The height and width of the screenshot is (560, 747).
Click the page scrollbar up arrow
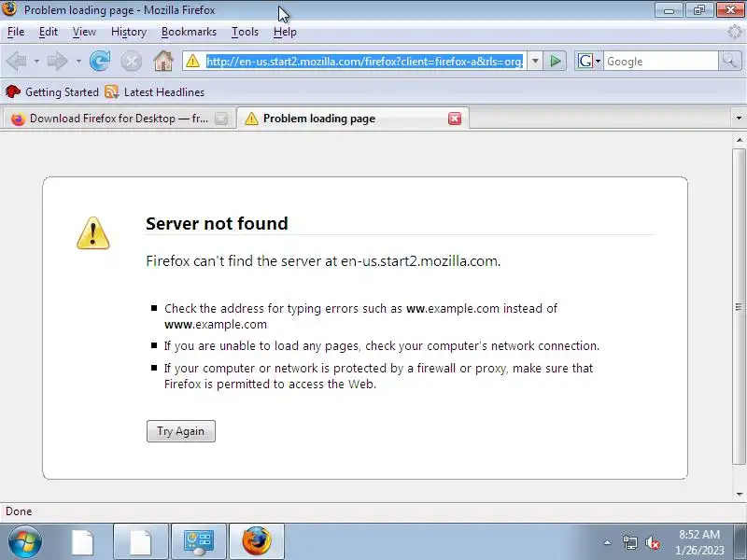pos(739,140)
